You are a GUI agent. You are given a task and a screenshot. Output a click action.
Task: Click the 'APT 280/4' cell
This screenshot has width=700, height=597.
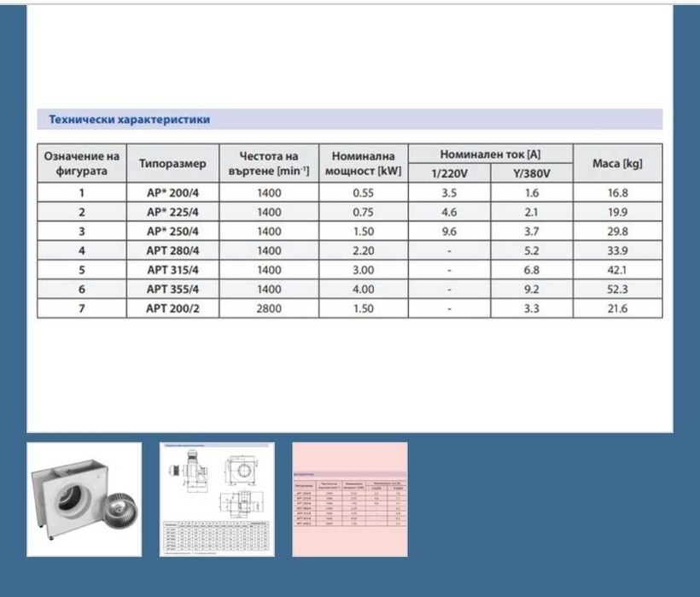pos(172,250)
